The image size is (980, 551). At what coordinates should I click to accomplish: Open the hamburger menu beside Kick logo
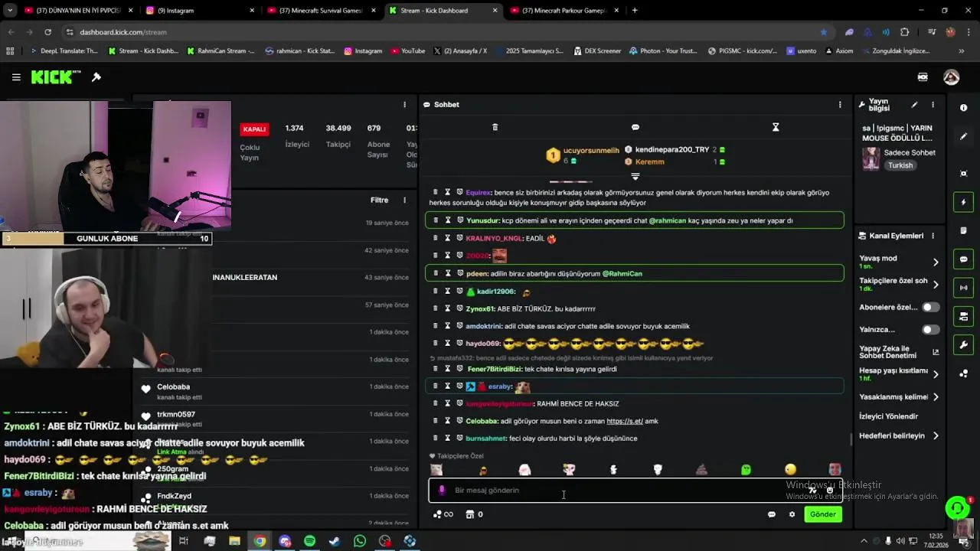[x=16, y=77]
